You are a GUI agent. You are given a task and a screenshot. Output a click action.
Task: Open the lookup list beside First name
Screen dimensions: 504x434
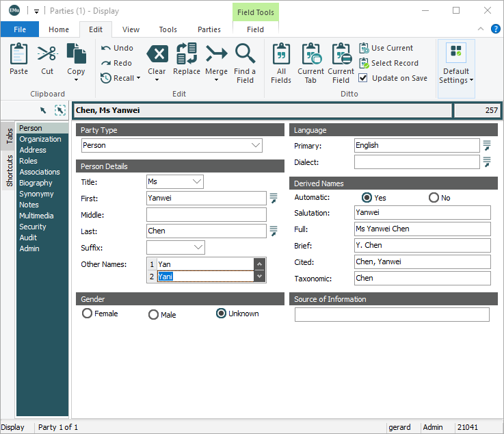(x=274, y=199)
